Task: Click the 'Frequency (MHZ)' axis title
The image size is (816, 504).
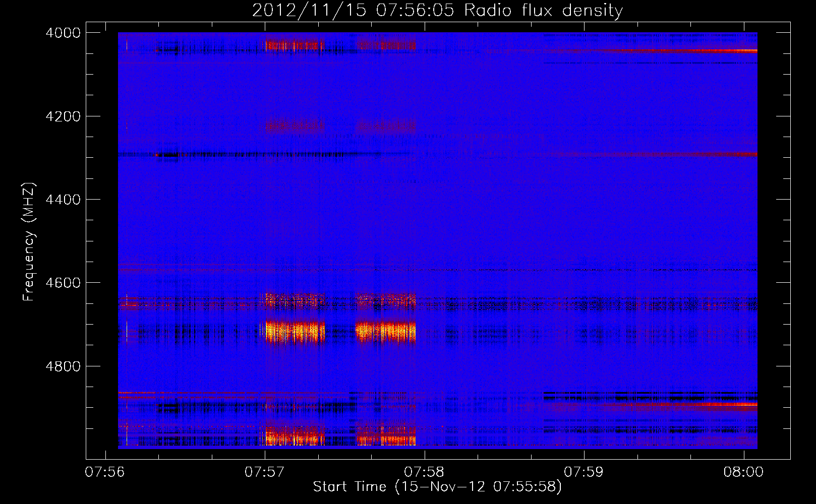Action: click(29, 242)
